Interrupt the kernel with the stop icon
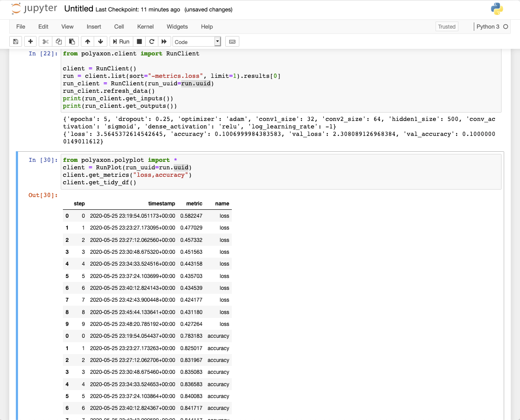 coord(139,41)
